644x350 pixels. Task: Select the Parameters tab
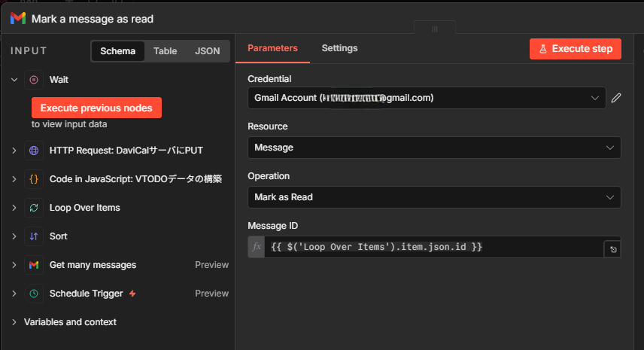(x=272, y=48)
